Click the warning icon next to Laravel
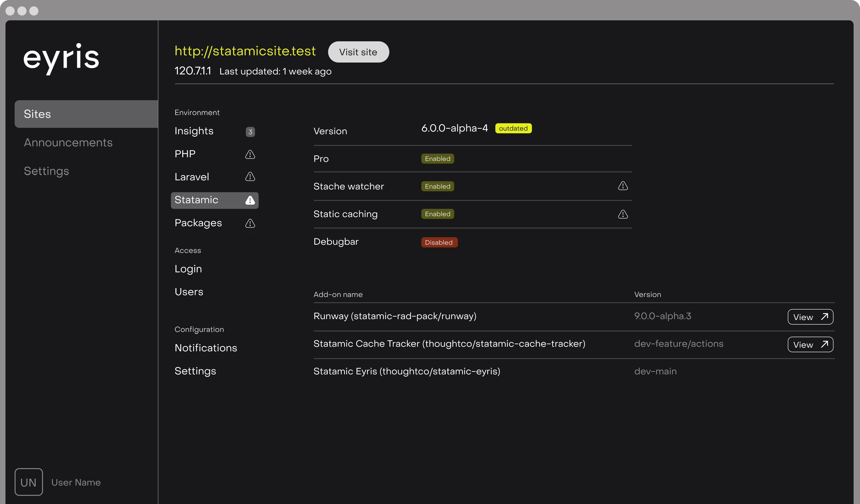Image resolution: width=860 pixels, height=504 pixels. [x=250, y=177]
